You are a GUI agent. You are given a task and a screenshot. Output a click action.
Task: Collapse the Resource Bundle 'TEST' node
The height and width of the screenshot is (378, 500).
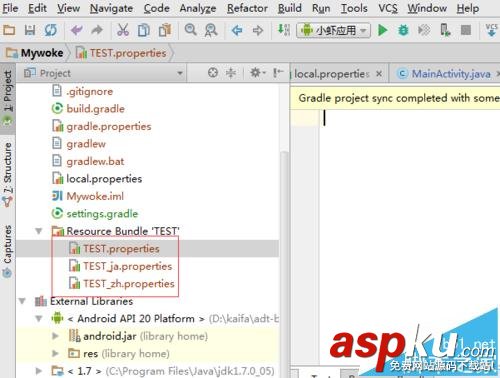tap(39, 231)
